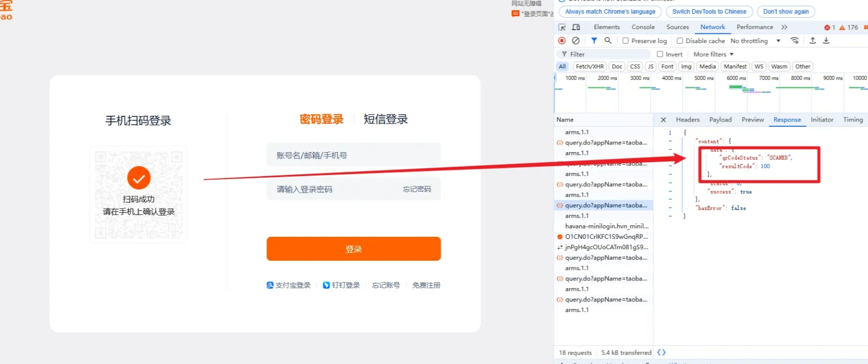Open the Performance tab
This screenshot has width=868, height=364.
coord(754,27)
